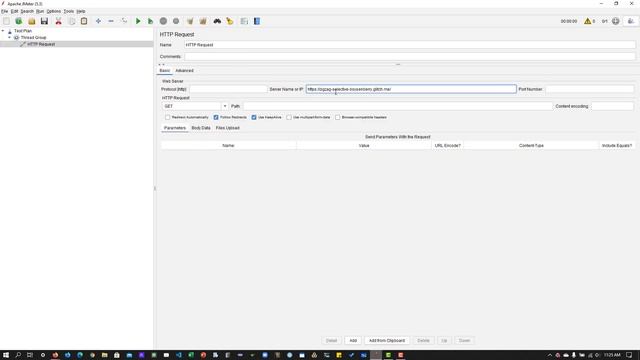Uncheck the Follow Redirects checkbox
The width and height of the screenshot is (640, 360).
216,117
